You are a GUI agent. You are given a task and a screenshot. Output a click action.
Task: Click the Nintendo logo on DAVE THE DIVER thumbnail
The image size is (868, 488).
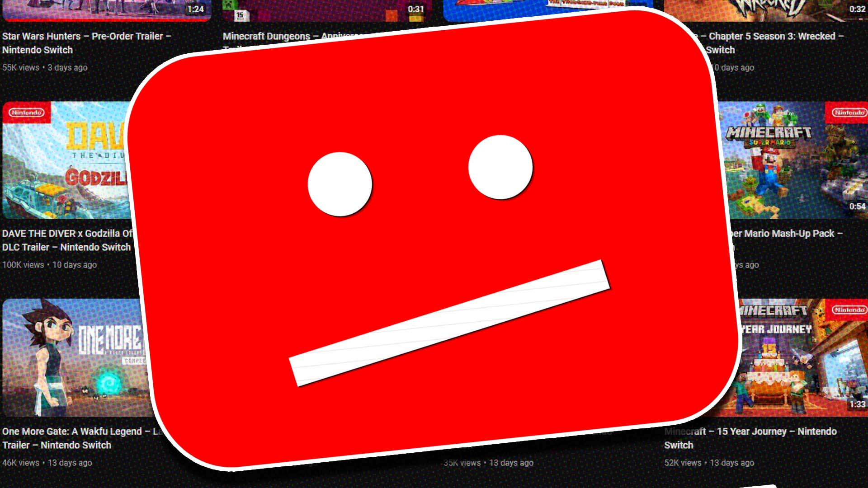tap(26, 113)
